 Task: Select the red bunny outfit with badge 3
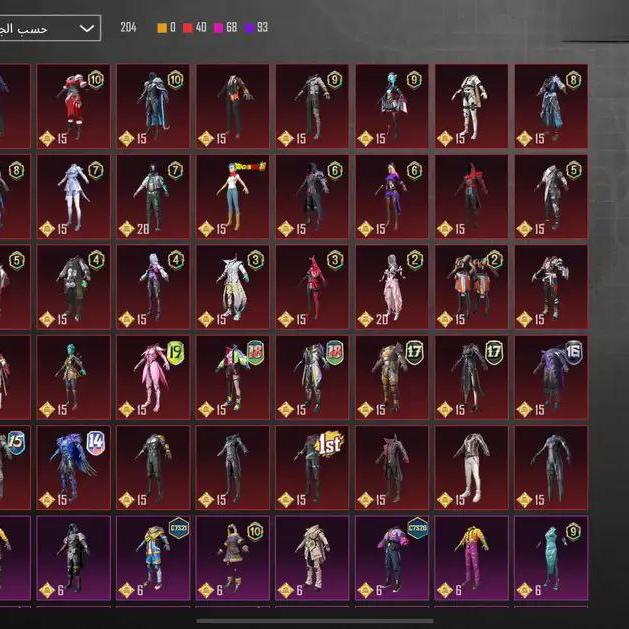(x=312, y=287)
